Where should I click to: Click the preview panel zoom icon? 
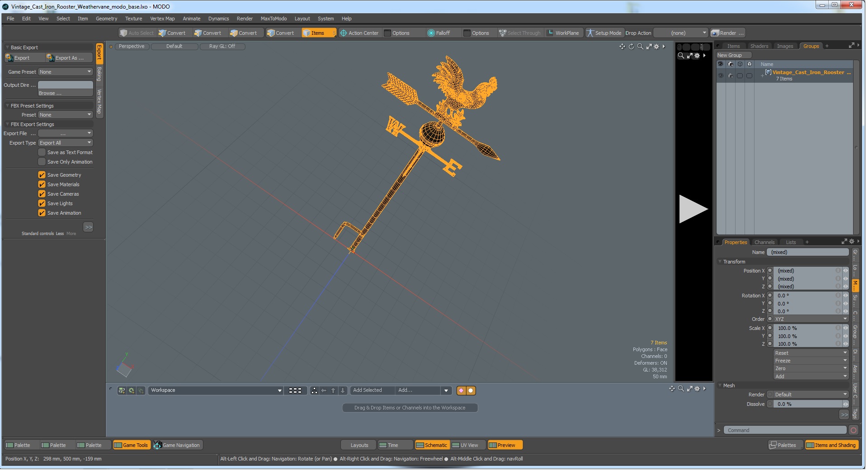[x=681, y=56]
